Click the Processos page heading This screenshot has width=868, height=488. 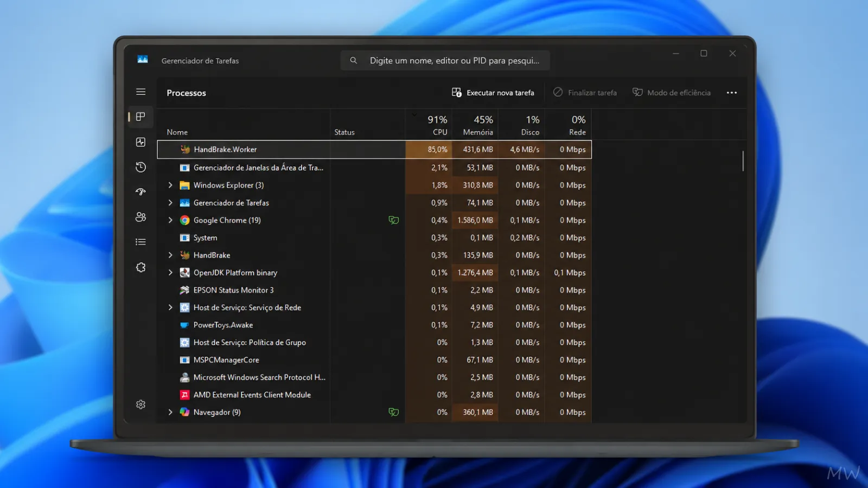(186, 93)
